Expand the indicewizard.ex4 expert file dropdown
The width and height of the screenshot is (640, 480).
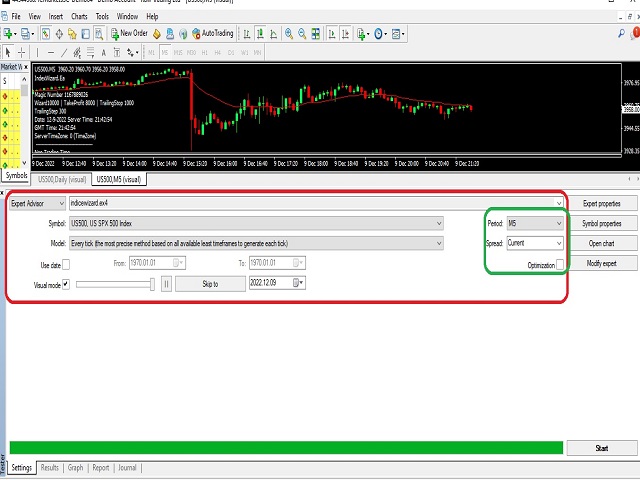click(558, 203)
